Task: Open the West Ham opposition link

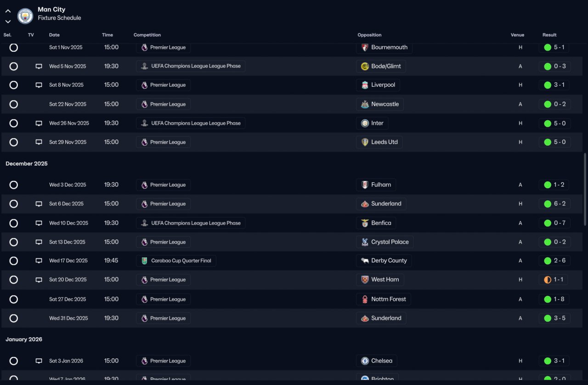Action: tap(380, 279)
